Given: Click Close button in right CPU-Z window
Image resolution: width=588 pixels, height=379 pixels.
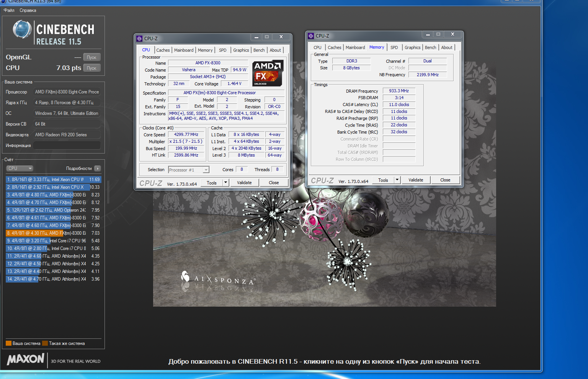Looking at the screenshot, I should tap(445, 180).
